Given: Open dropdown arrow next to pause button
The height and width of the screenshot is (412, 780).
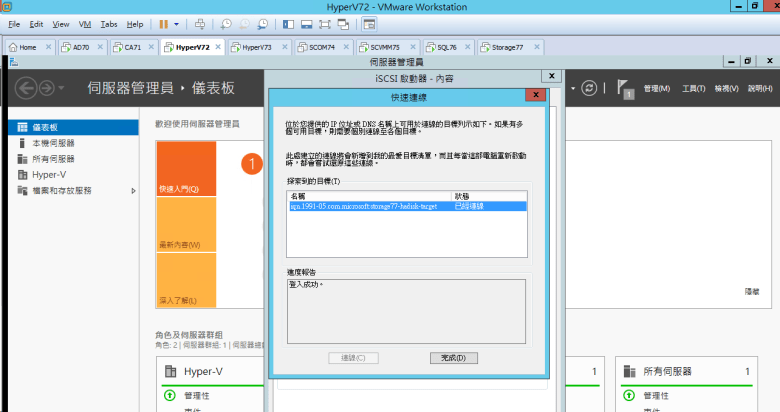Looking at the screenshot, I should click(177, 22).
